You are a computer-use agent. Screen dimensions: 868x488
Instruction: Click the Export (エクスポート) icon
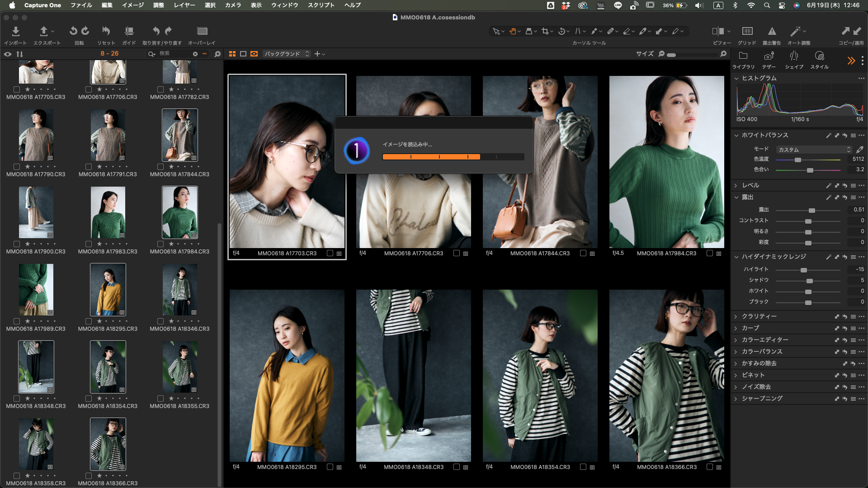44,31
